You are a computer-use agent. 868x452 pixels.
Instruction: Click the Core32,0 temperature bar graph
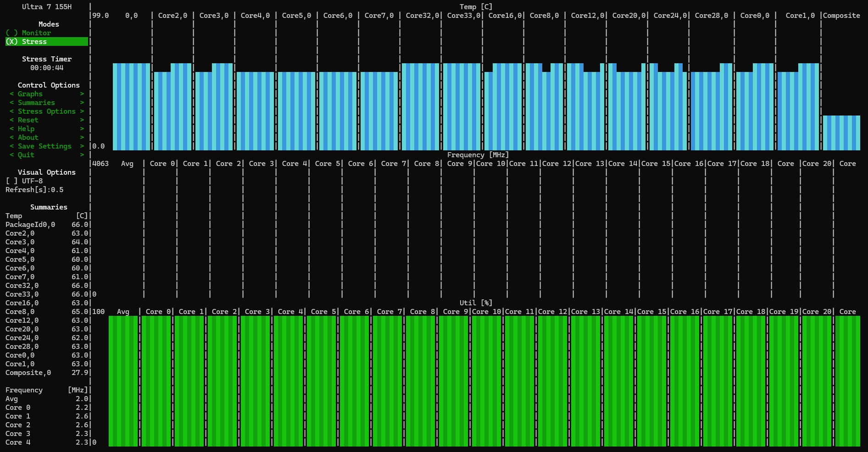[x=420, y=107]
